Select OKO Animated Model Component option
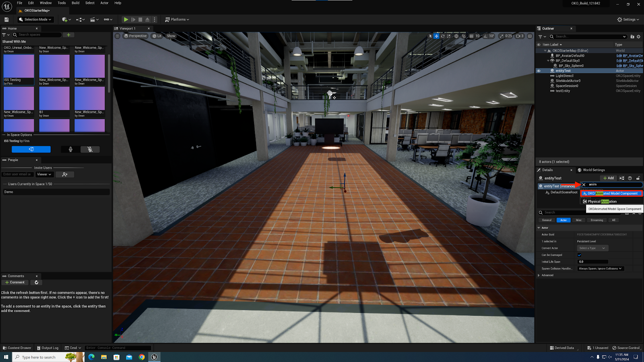Image resolution: width=644 pixels, height=362 pixels. point(612,193)
